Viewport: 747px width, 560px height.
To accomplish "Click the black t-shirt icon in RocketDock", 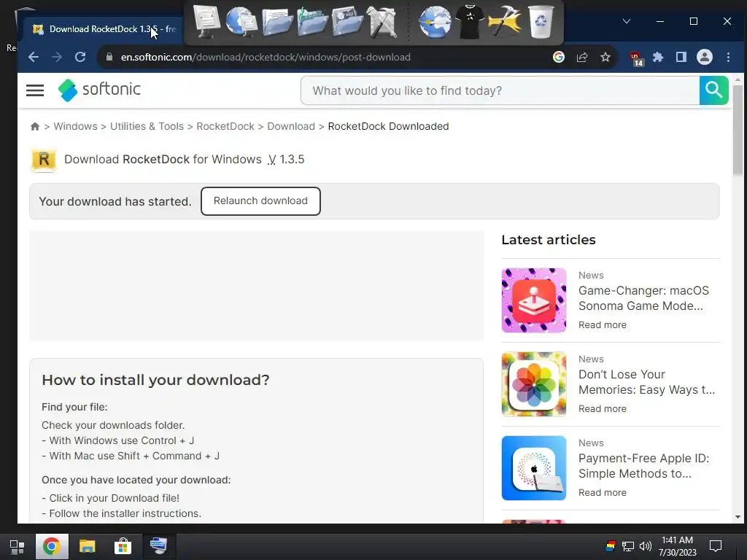I will [469, 21].
